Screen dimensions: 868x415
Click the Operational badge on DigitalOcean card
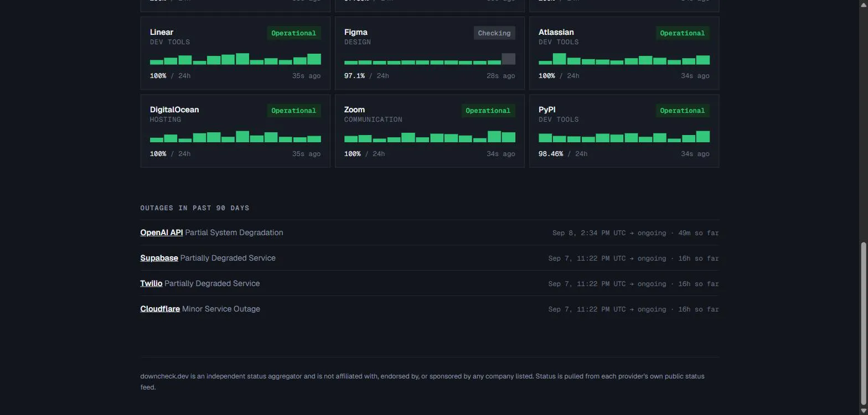coord(293,111)
